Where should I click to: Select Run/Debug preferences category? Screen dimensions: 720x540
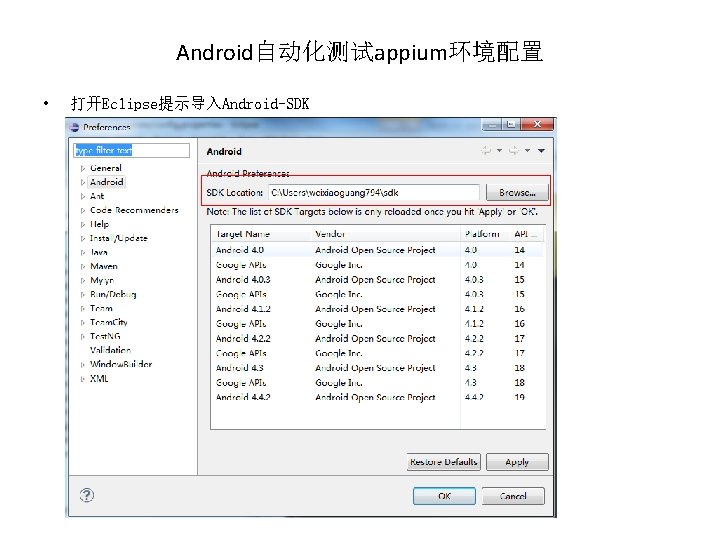[113, 294]
